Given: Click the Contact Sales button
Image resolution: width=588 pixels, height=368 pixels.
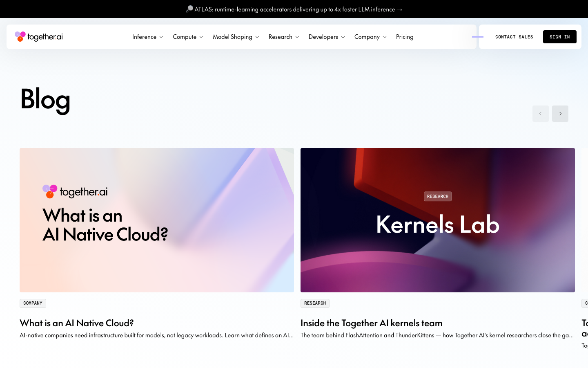Looking at the screenshot, I should click(514, 37).
